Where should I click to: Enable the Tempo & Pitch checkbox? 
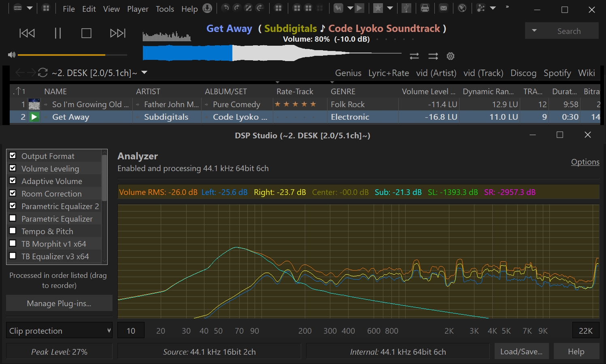pos(13,231)
